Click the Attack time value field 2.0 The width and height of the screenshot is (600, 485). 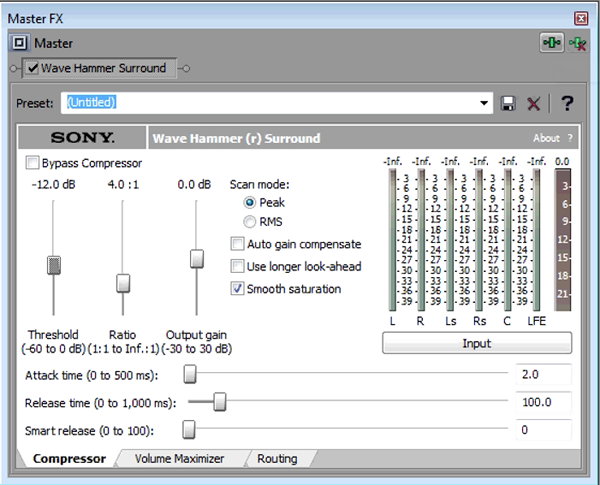click(x=543, y=374)
